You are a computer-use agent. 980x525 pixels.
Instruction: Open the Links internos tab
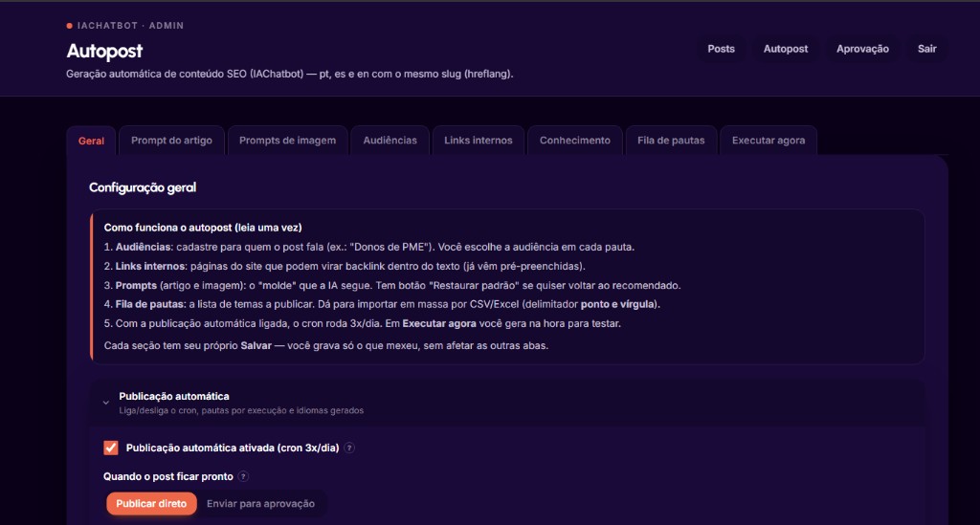pos(479,141)
